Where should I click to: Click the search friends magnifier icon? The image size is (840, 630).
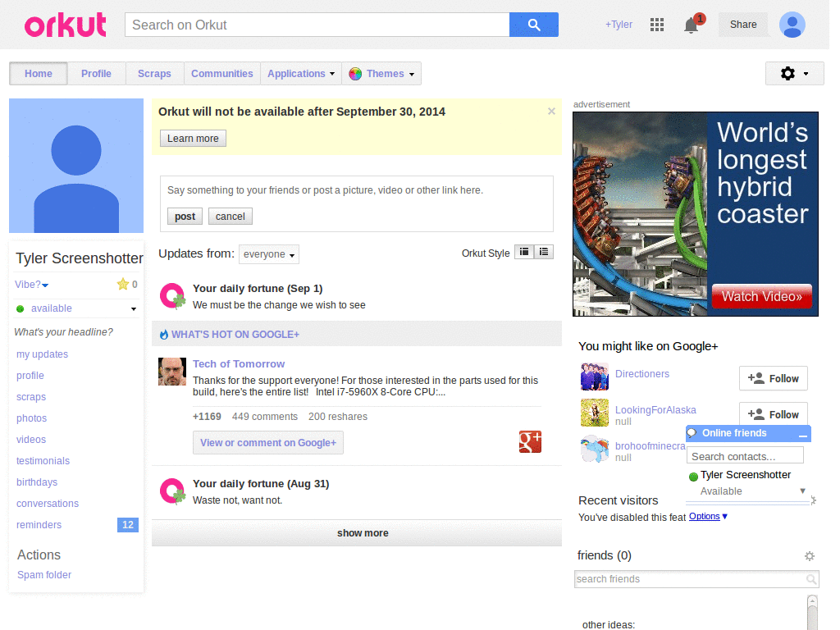coord(811,579)
